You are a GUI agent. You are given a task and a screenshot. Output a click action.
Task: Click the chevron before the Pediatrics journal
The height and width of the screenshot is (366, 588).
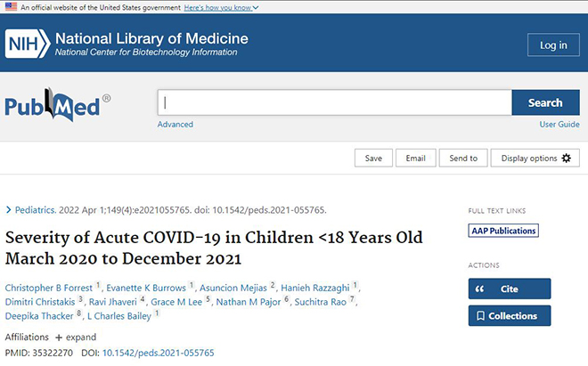[8, 210]
